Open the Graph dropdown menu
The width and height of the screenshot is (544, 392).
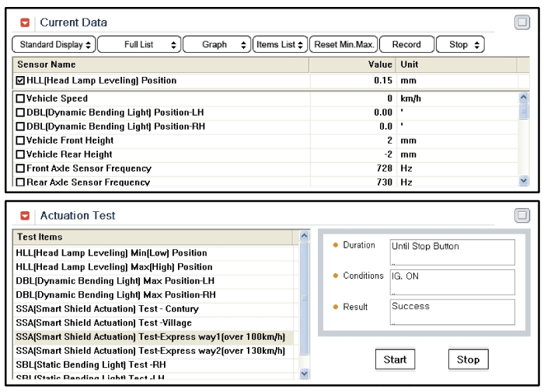217,45
